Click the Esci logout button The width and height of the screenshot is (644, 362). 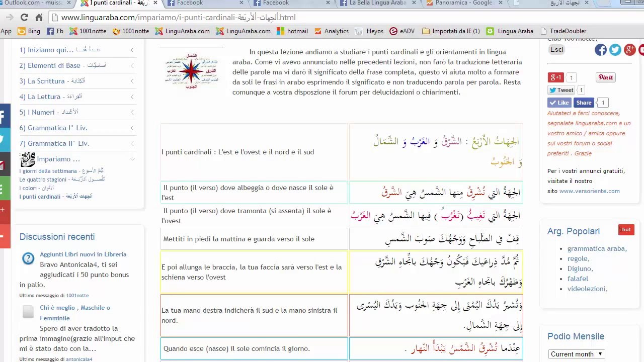tap(556, 49)
